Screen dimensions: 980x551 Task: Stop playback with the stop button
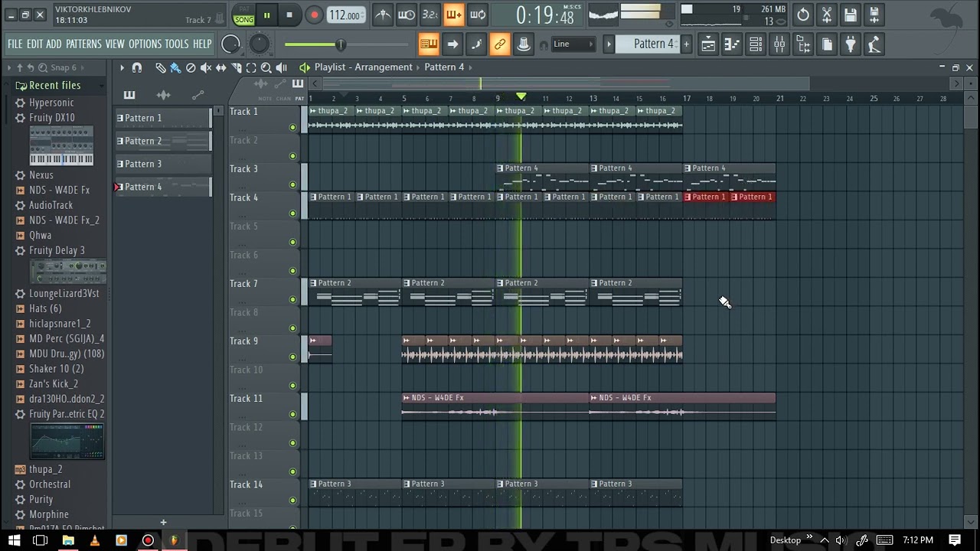point(289,15)
